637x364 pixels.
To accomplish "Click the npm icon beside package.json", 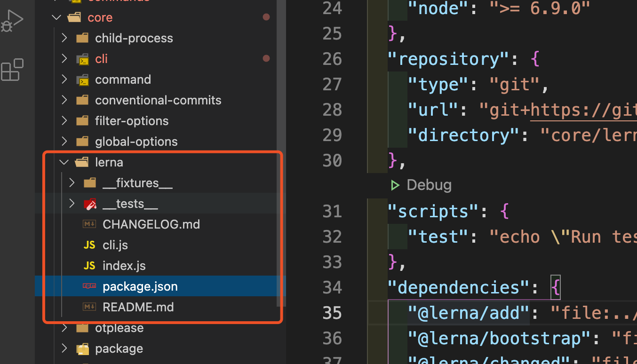I will coord(89,286).
